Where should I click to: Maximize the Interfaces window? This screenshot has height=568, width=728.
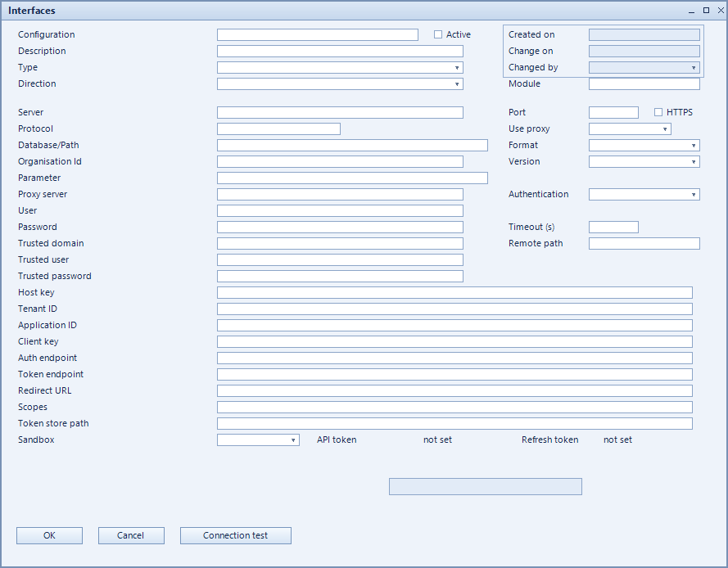(706, 10)
